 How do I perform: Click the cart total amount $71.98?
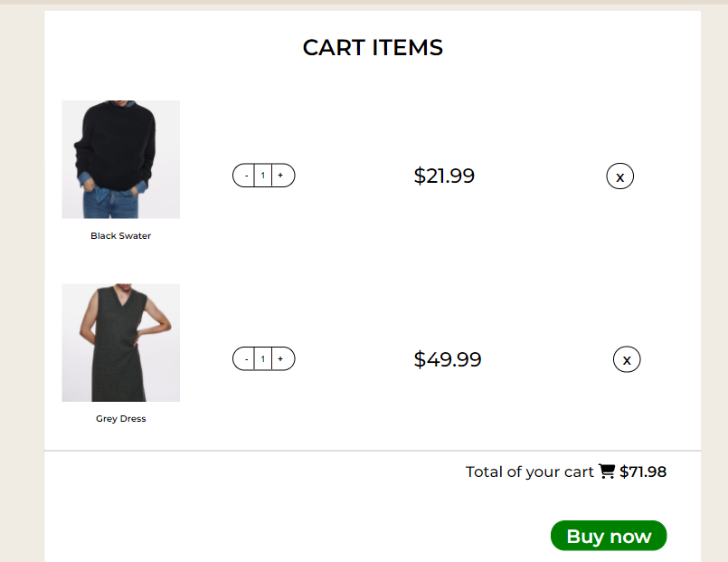(643, 471)
